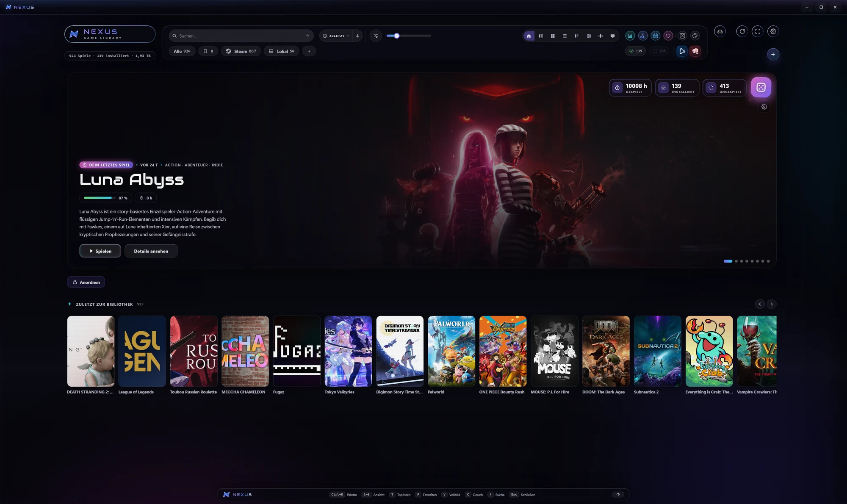Open the calendar icon
The width and height of the screenshot is (847, 504).
(656, 36)
